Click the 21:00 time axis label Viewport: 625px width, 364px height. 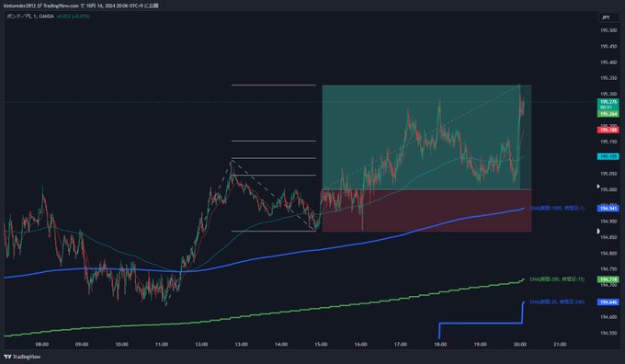pyautogui.click(x=560, y=344)
